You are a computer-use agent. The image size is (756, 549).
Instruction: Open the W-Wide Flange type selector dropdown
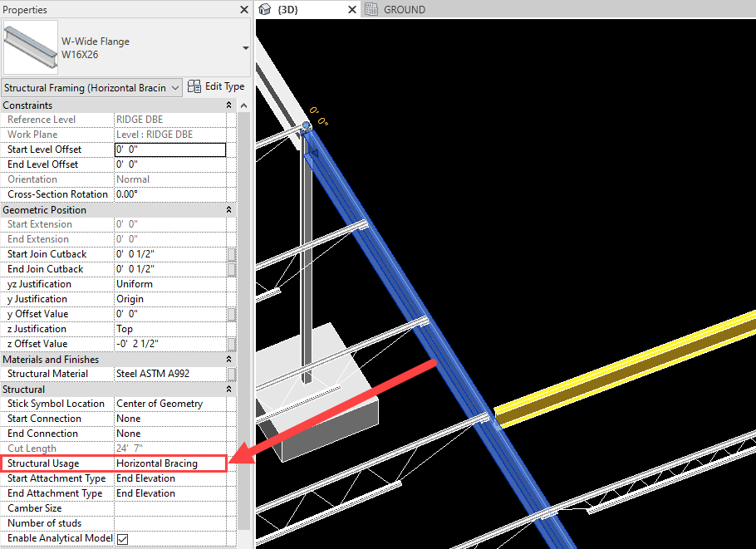[245, 48]
